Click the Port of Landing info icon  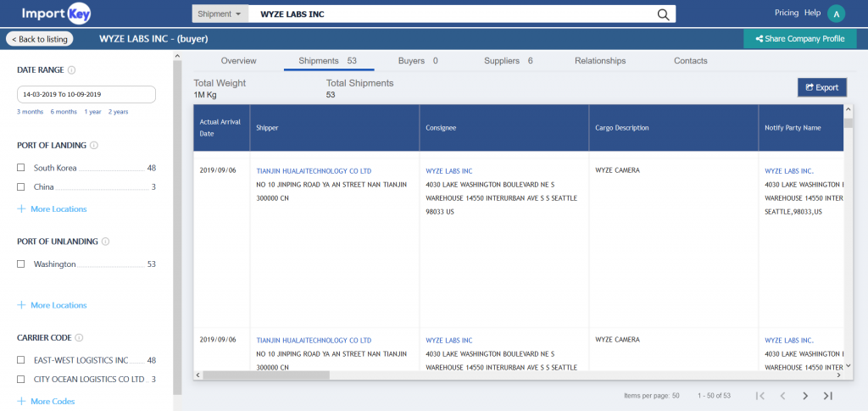click(x=94, y=146)
